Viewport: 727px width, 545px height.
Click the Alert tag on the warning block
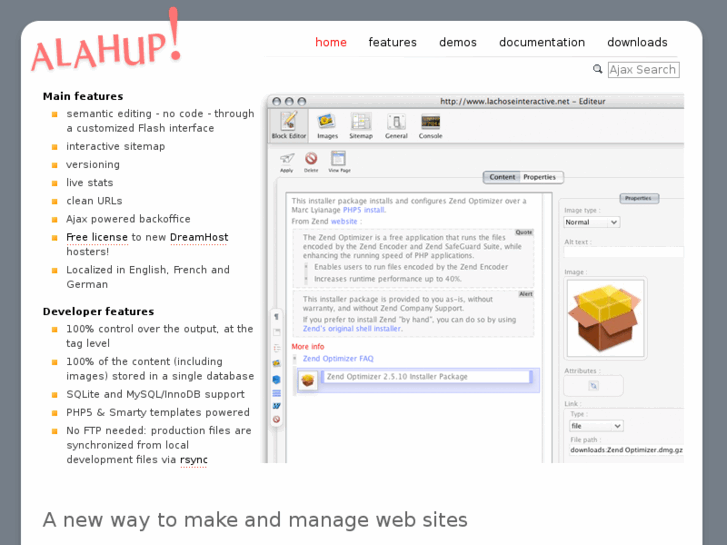pos(526,294)
